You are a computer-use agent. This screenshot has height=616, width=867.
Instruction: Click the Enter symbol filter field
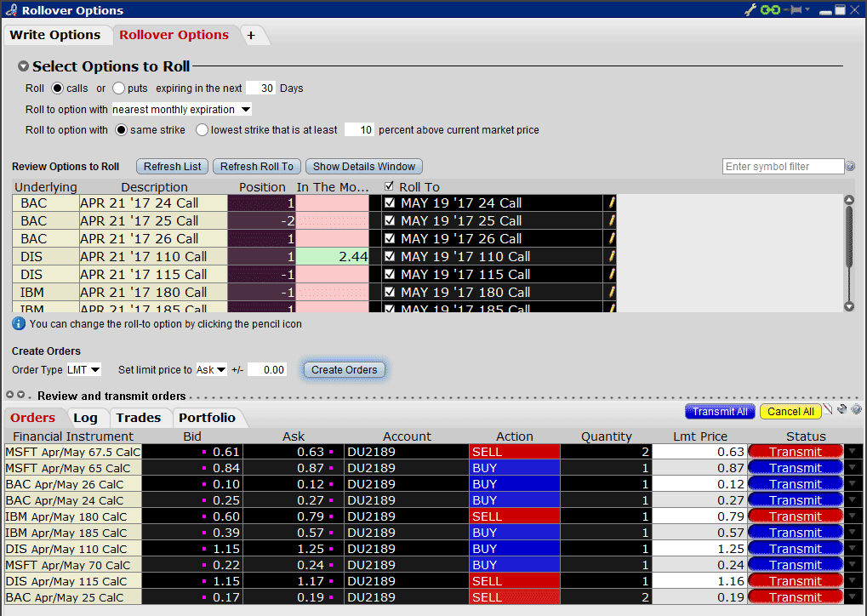(x=783, y=167)
